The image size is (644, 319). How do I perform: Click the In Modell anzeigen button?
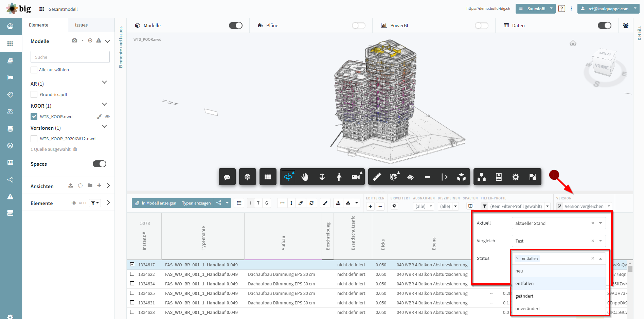point(156,203)
